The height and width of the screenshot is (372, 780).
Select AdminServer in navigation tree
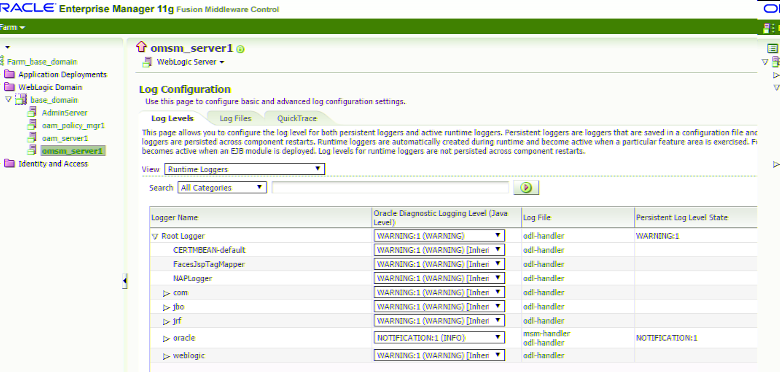point(65,113)
